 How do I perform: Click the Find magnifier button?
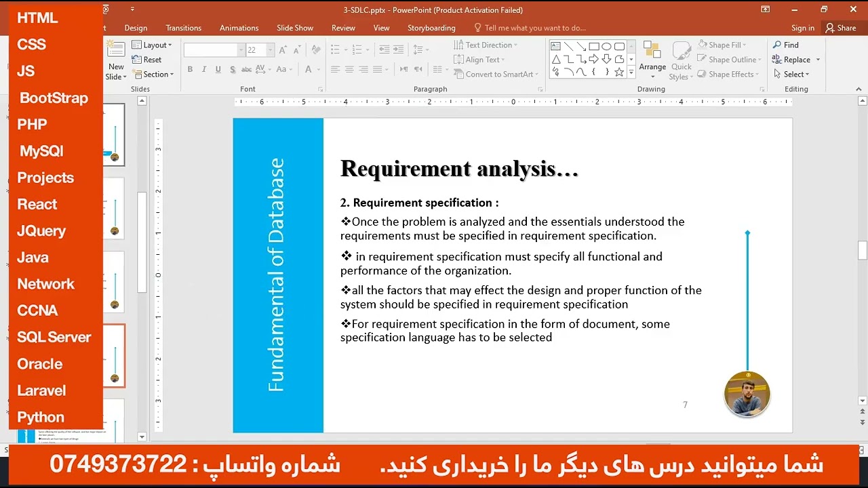(x=785, y=45)
